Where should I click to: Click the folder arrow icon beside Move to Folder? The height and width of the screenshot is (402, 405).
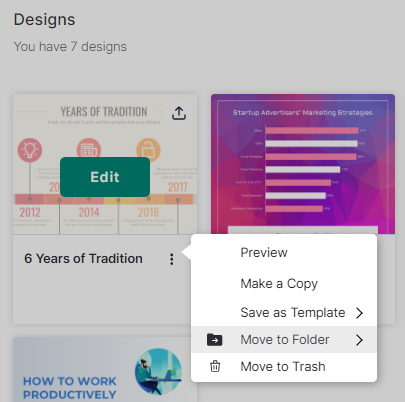click(215, 340)
